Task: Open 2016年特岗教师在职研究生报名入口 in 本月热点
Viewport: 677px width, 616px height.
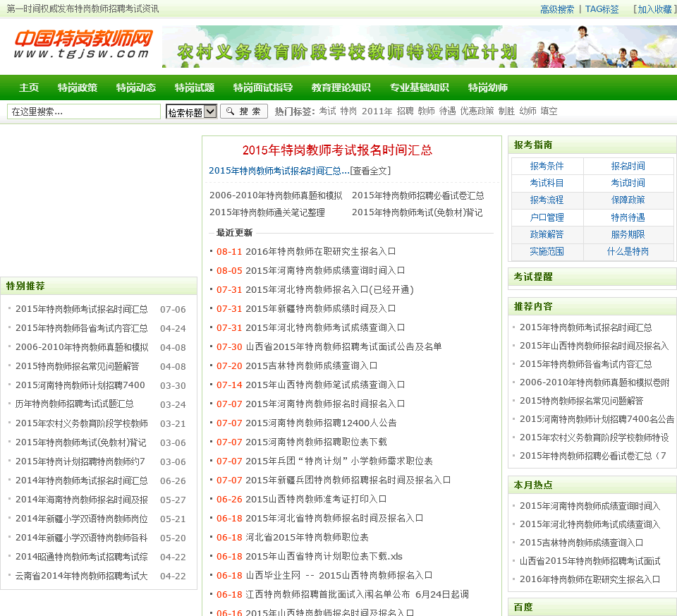Action: [x=590, y=579]
